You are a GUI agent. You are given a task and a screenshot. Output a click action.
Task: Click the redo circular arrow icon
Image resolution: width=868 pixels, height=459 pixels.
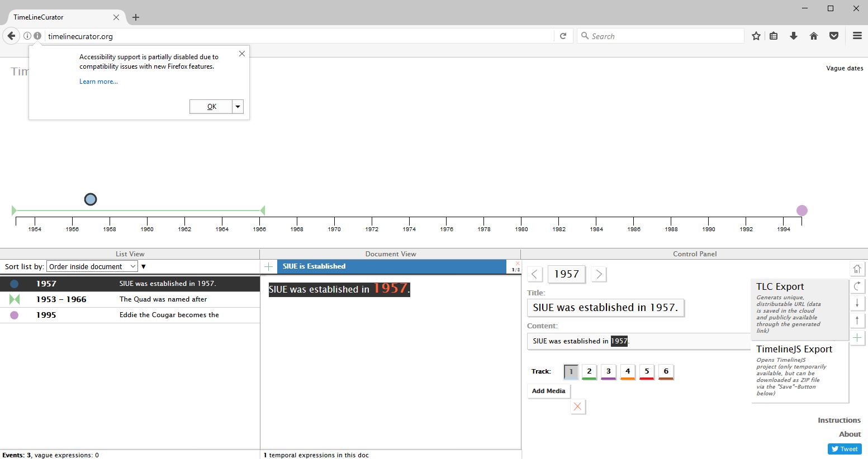tap(857, 286)
